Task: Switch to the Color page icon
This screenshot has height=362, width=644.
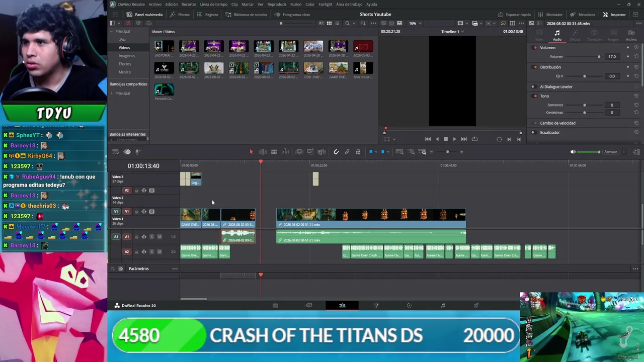Action: coord(409,306)
